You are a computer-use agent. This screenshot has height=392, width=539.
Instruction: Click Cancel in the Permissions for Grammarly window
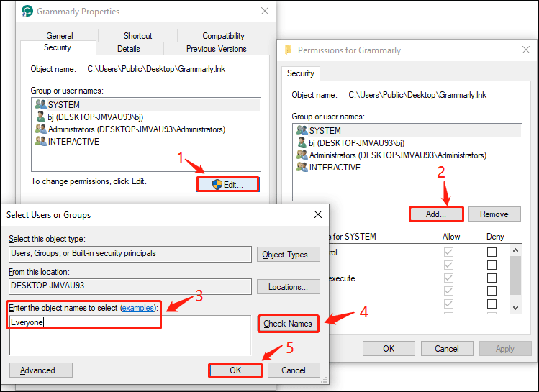(447, 349)
